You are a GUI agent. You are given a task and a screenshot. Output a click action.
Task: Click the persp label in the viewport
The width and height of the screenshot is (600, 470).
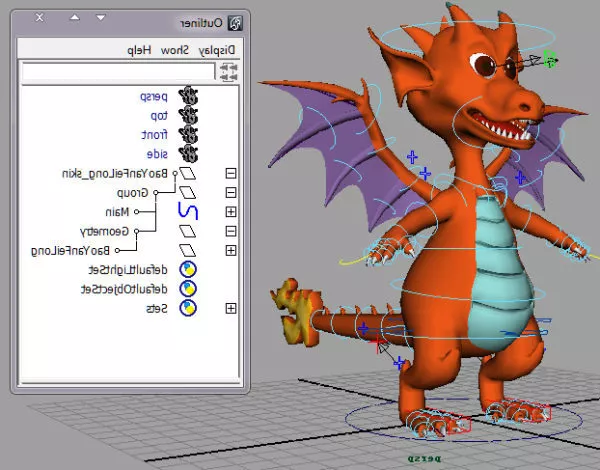click(x=424, y=459)
